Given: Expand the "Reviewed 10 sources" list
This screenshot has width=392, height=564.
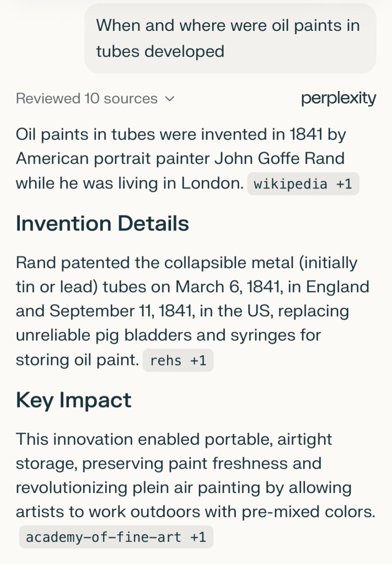Looking at the screenshot, I should tap(87, 99).
